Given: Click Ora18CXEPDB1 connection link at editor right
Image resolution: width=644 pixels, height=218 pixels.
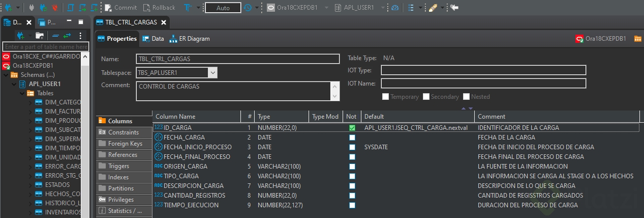Looking at the screenshot, I should tap(601, 39).
